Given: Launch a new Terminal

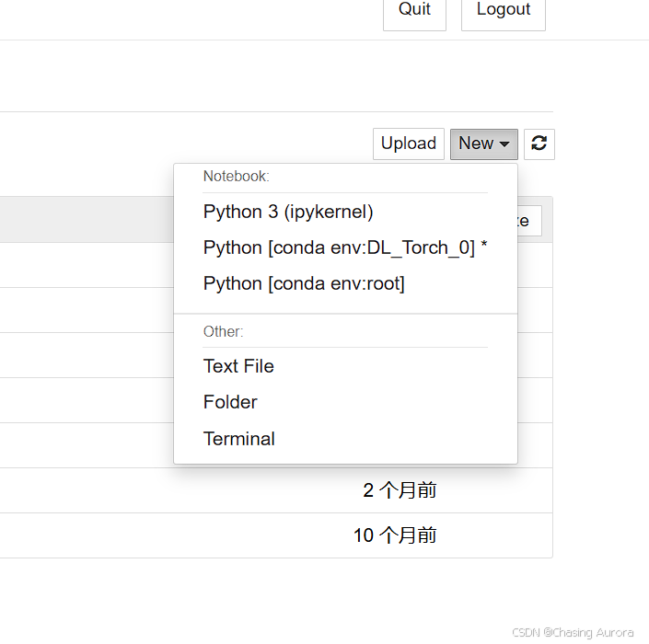Looking at the screenshot, I should coord(238,439).
